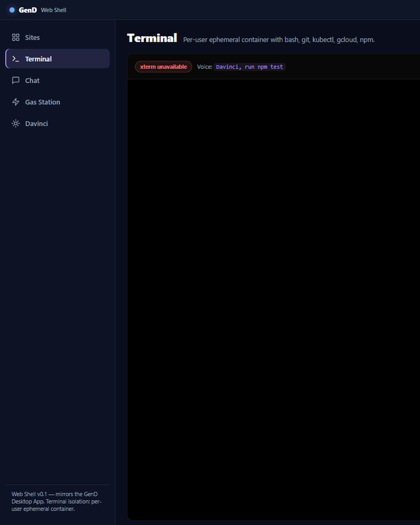Click the Sites grid icon

16,37
